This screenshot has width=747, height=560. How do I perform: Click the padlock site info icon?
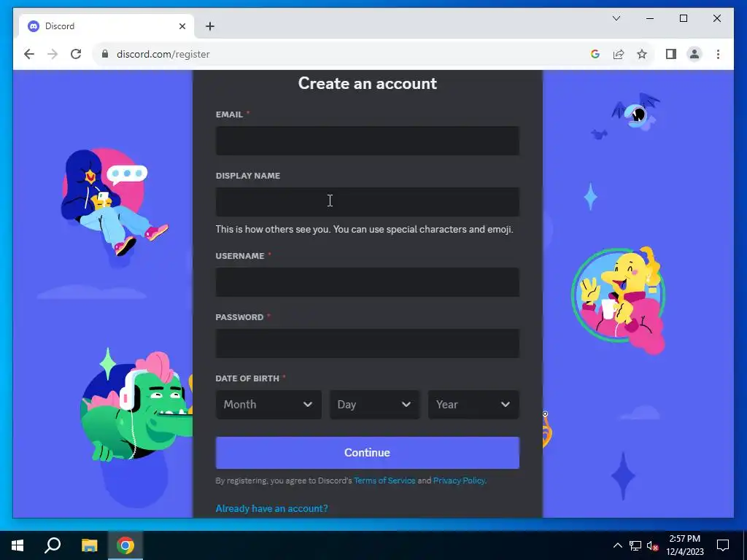tap(105, 54)
